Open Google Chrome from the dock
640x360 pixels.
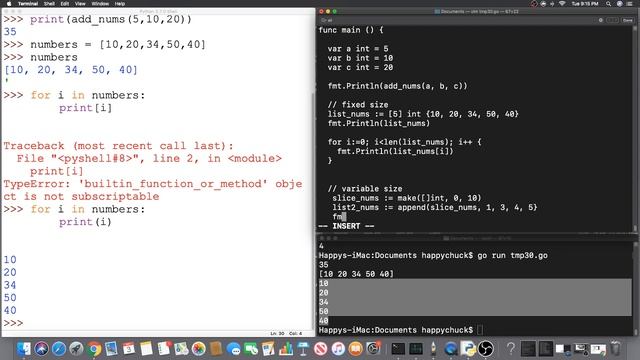tap(93, 349)
